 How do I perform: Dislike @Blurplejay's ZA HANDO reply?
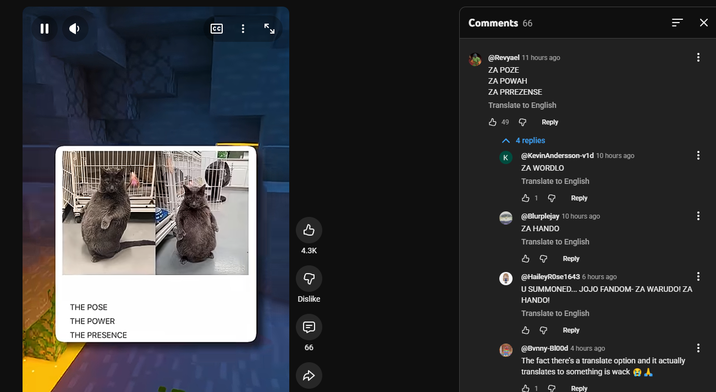(543, 259)
